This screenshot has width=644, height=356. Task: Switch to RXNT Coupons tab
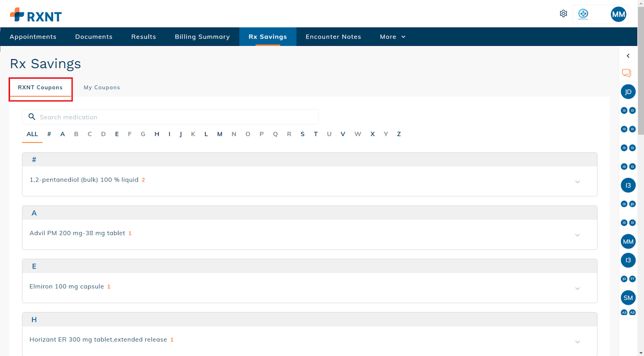[40, 87]
